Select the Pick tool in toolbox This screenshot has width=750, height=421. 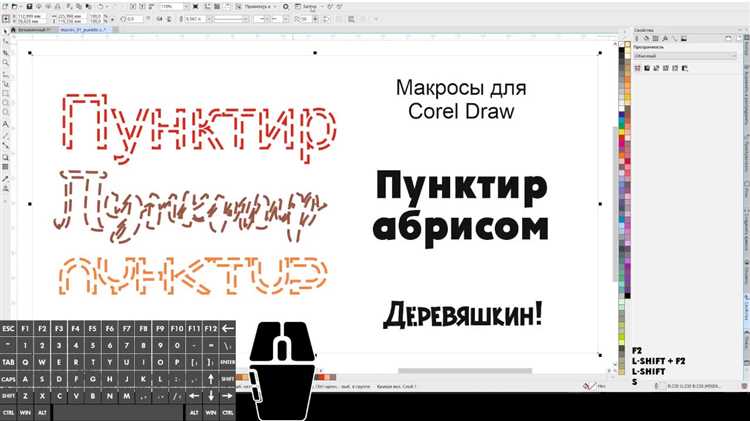[6, 31]
